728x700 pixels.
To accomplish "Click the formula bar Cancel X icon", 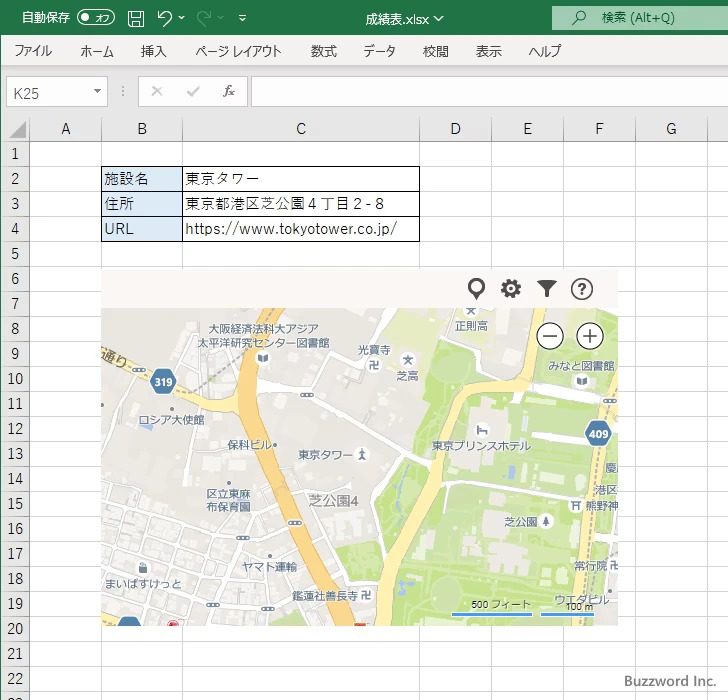I will point(157,91).
